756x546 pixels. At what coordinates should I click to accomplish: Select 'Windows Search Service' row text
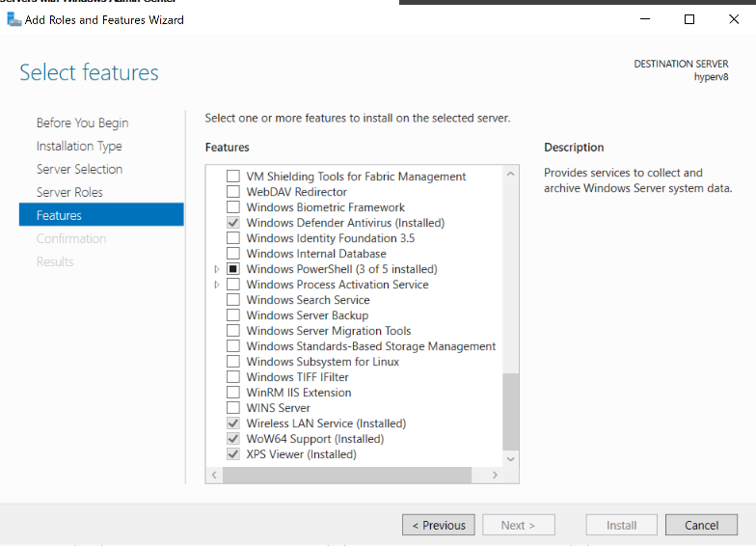(x=309, y=300)
